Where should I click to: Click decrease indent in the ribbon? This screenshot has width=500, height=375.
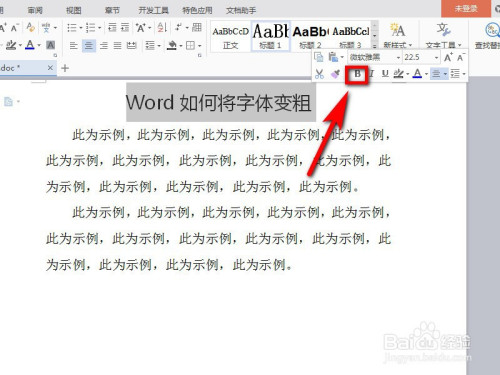pyautogui.click(x=112, y=27)
